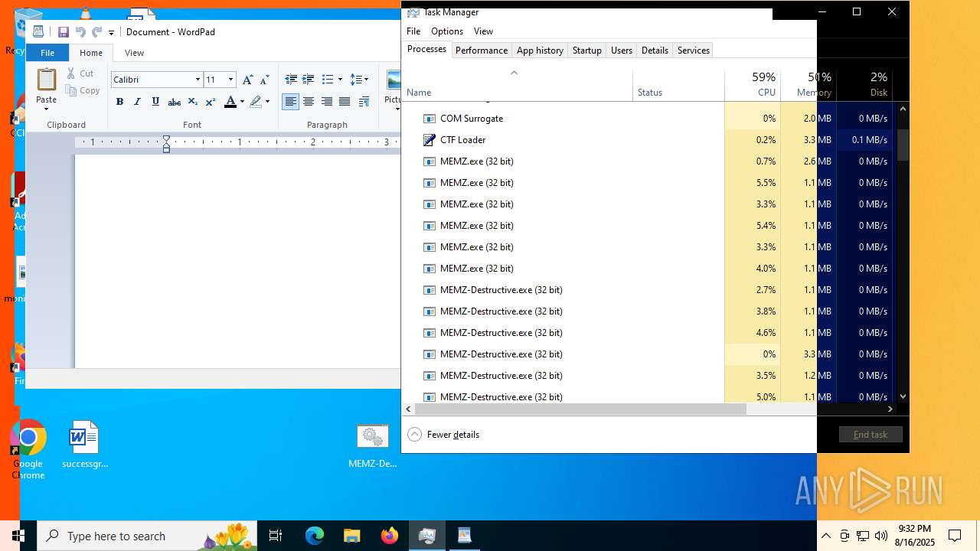
Task: Collapse Task Manager with Fewer details
Action: (x=444, y=435)
